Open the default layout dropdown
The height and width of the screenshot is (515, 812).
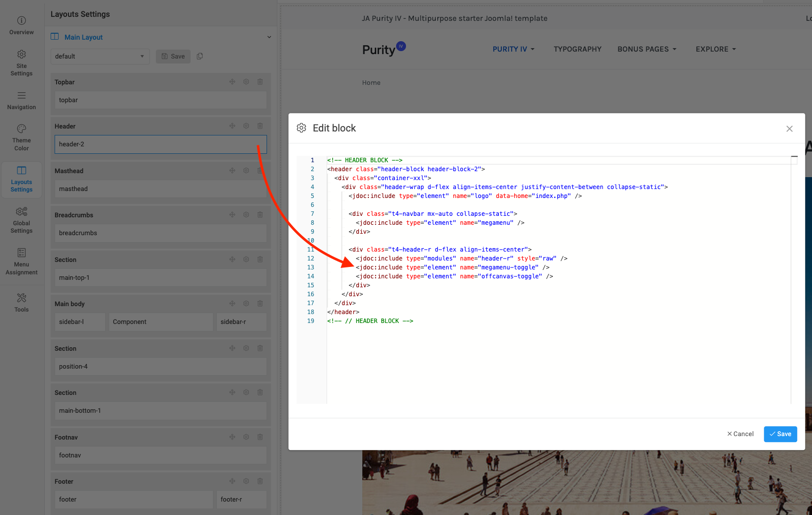click(x=100, y=56)
